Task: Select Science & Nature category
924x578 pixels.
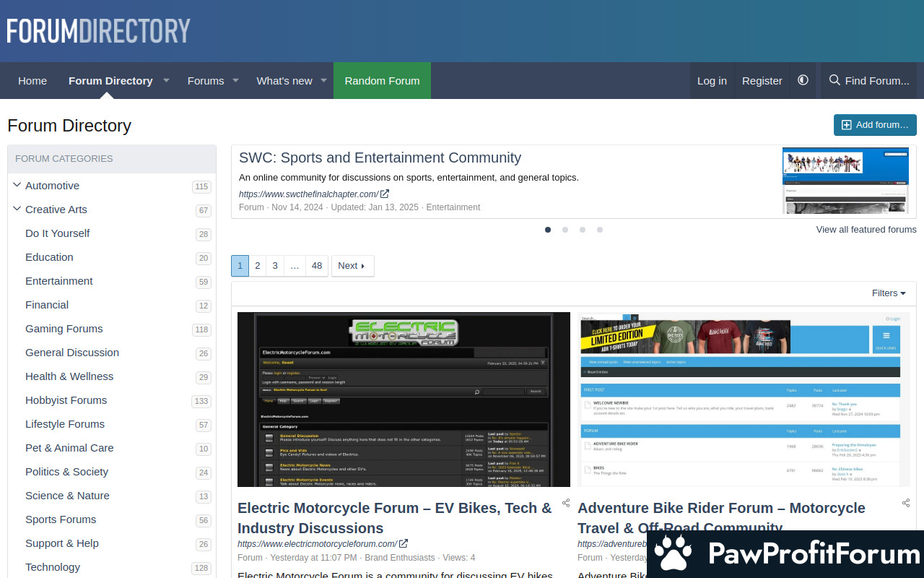Action: pyautogui.click(x=67, y=495)
